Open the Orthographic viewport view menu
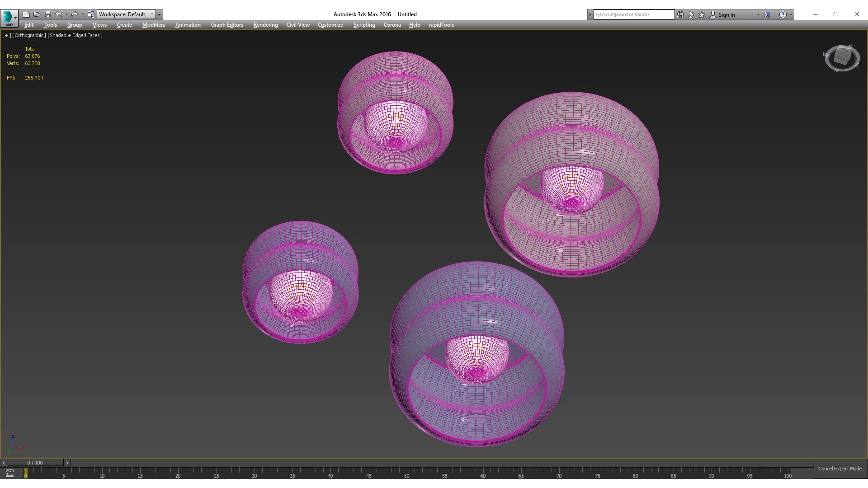Viewport: 868px width, 488px height. pyautogui.click(x=29, y=35)
